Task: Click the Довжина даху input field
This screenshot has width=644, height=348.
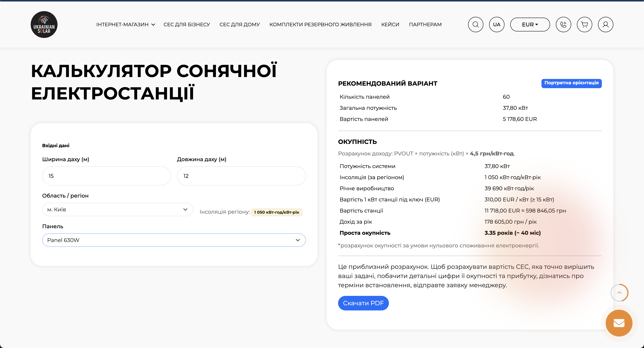Action: click(x=241, y=176)
